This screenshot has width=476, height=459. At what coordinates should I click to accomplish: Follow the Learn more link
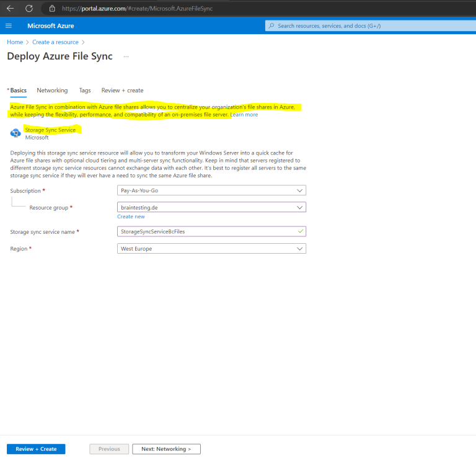coord(244,115)
